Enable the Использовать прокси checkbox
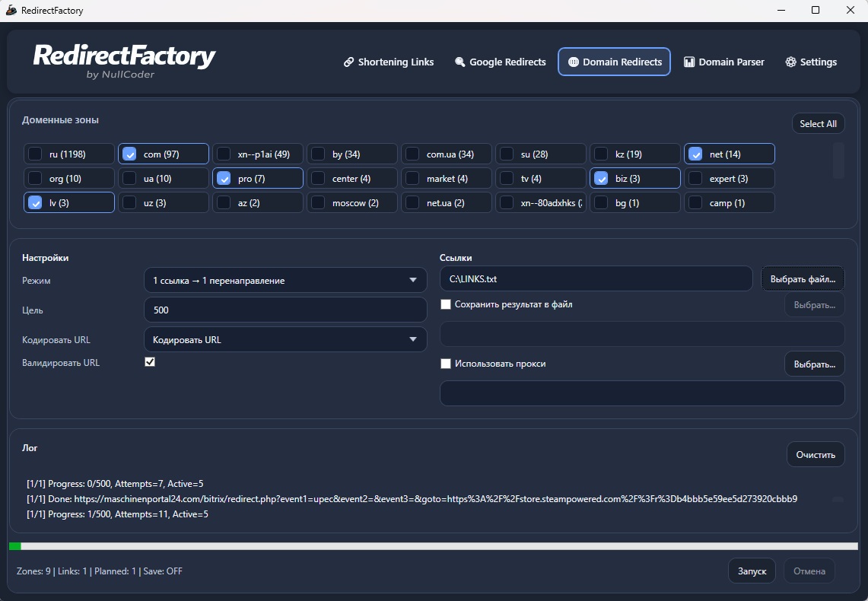This screenshot has height=601, width=868. click(x=446, y=364)
